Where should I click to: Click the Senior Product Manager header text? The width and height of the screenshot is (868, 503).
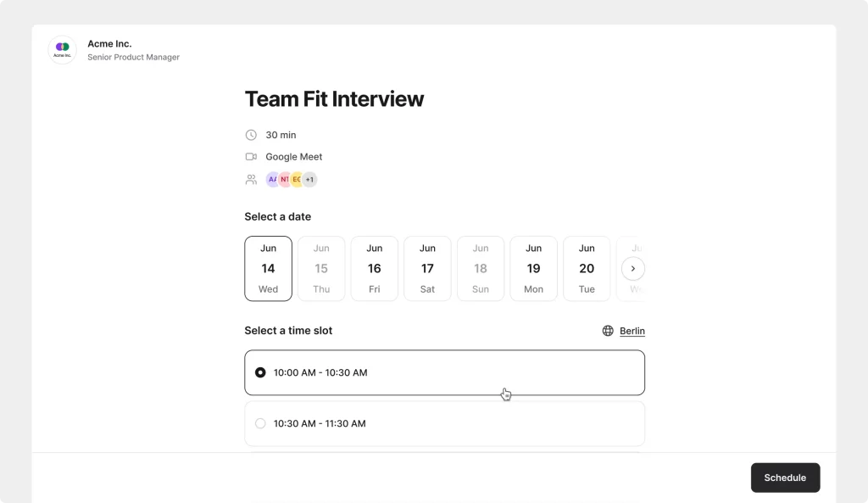pos(133,57)
